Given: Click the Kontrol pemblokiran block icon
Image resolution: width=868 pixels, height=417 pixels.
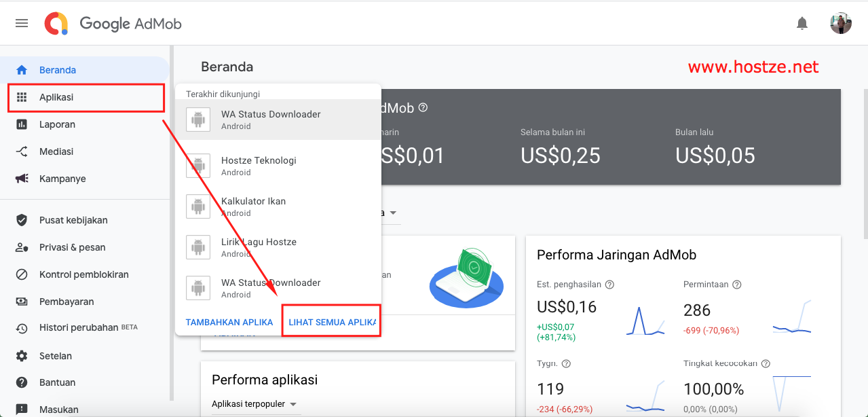Looking at the screenshot, I should pyautogui.click(x=22, y=274).
